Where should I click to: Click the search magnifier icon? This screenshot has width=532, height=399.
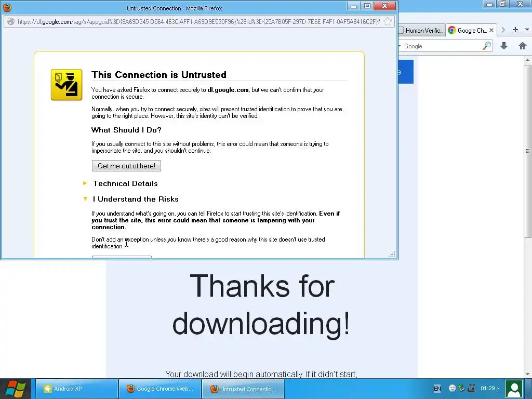coord(487,46)
